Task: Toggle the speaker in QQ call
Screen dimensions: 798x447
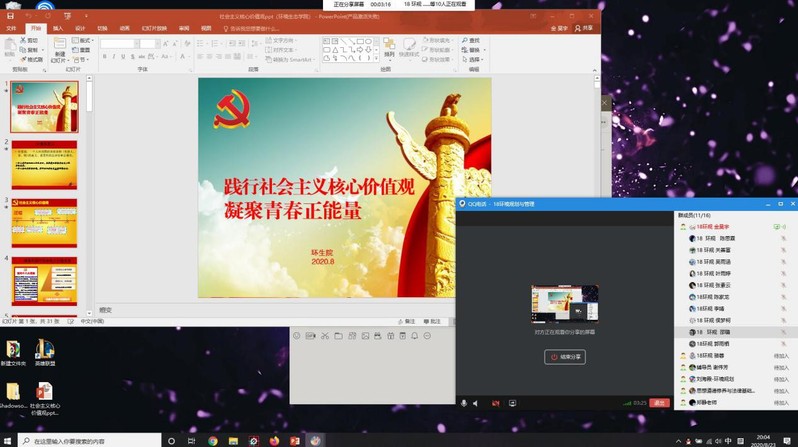Action: coord(475,403)
